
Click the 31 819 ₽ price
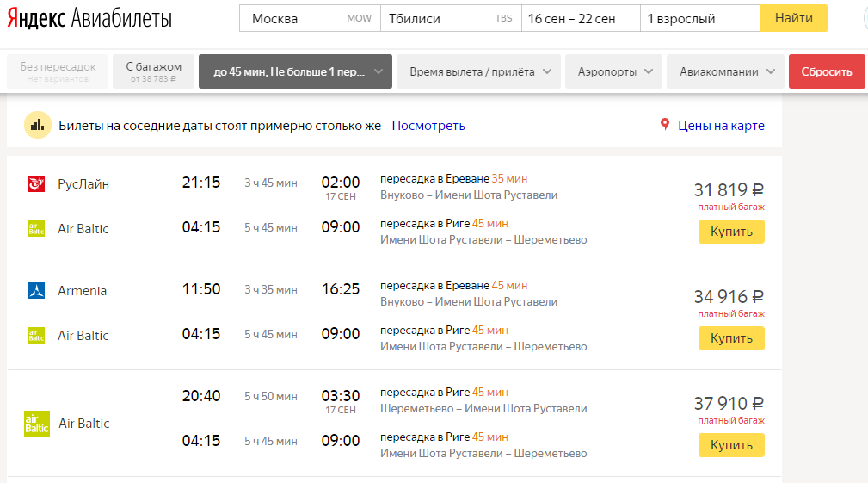coord(729,190)
